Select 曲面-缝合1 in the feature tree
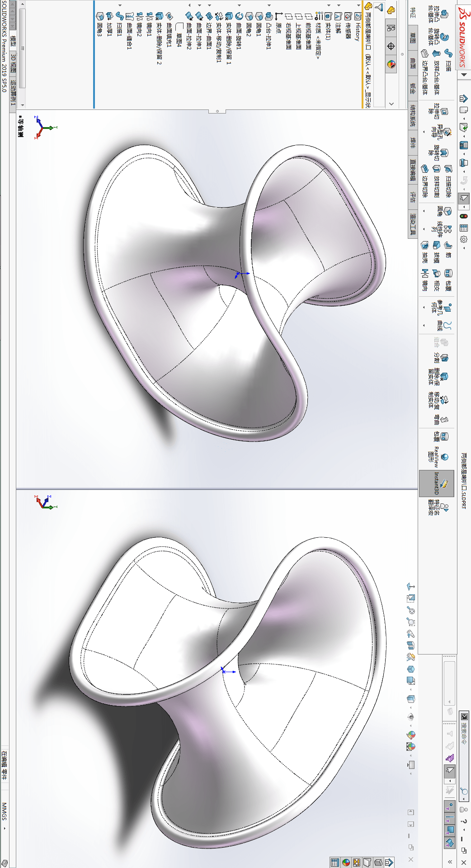Viewport: 471px width, 868px height. tap(129, 31)
